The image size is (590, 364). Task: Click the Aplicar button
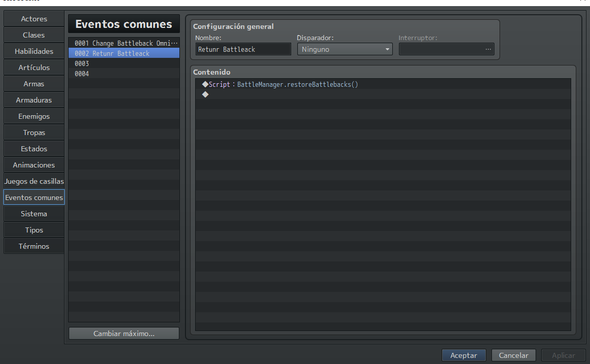(563, 355)
